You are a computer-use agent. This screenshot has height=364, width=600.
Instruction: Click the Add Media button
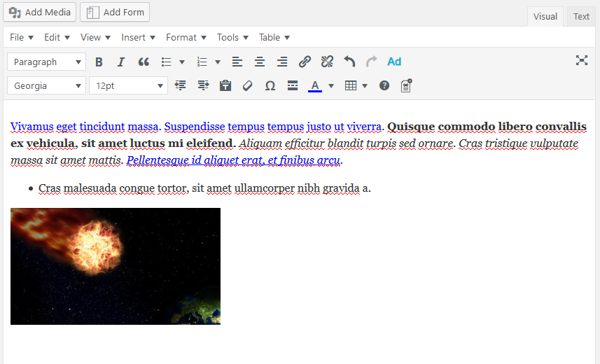pos(40,12)
